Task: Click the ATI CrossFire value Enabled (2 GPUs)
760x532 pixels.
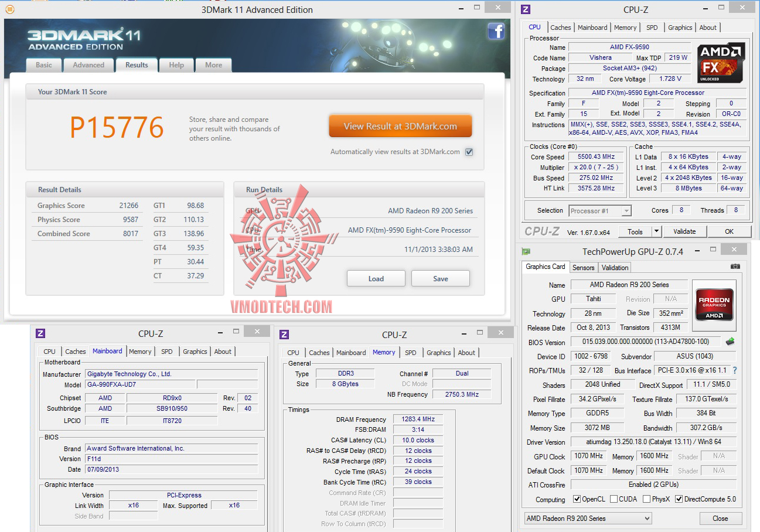Action: click(x=653, y=485)
